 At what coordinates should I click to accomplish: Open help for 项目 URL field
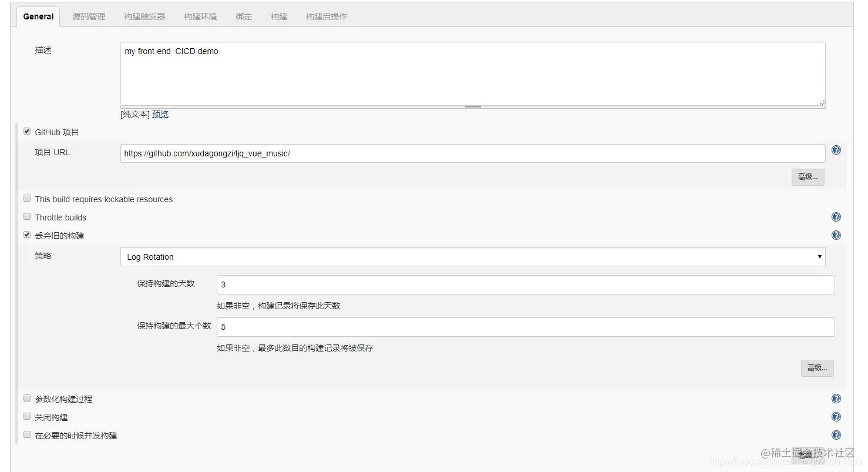click(836, 150)
